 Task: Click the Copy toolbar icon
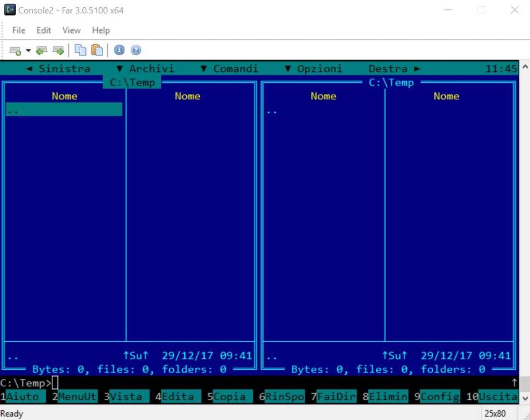[x=80, y=50]
